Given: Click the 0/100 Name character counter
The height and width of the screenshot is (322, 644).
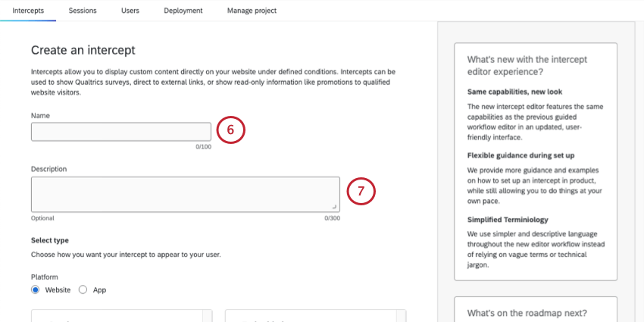Looking at the screenshot, I should [204, 147].
